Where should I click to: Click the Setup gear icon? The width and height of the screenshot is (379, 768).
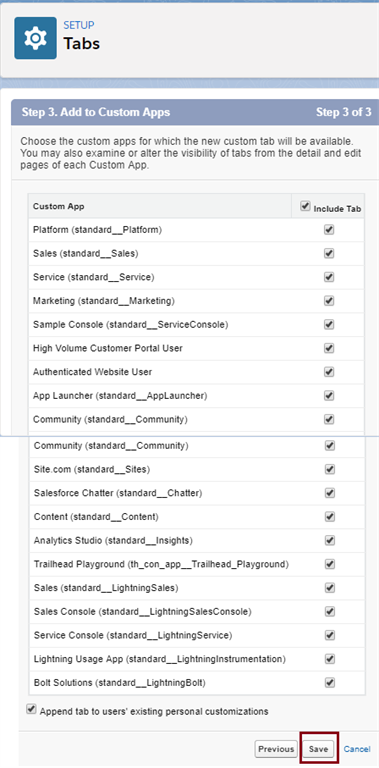coord(35,38)
